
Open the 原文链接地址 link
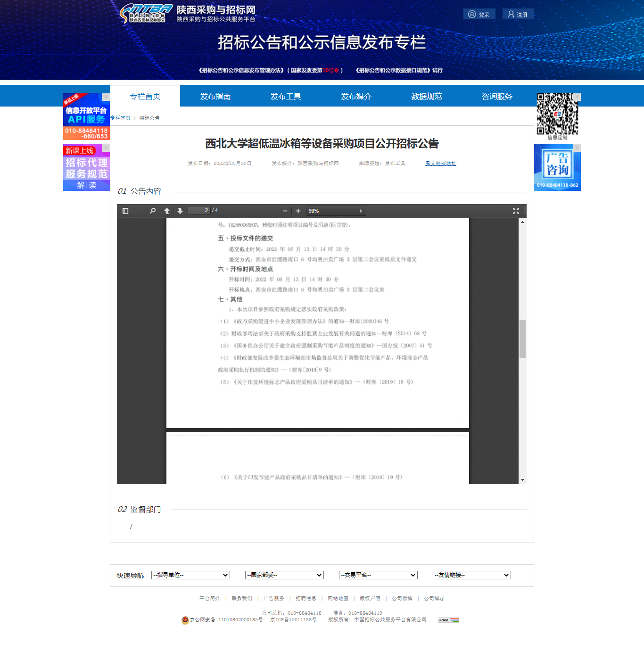tap(440, 163)
